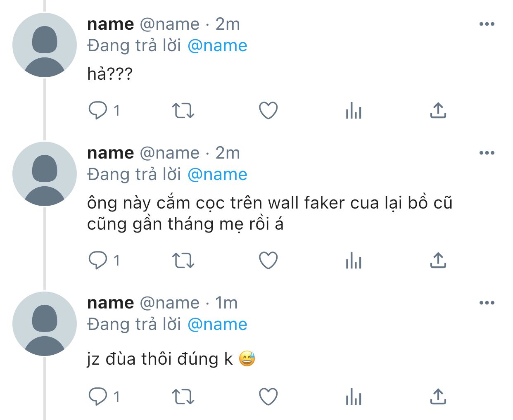Retweet the "hả???" tweet
Viewport: 513px width, 420px height.
pyautogui.click(x=183, y=111)
